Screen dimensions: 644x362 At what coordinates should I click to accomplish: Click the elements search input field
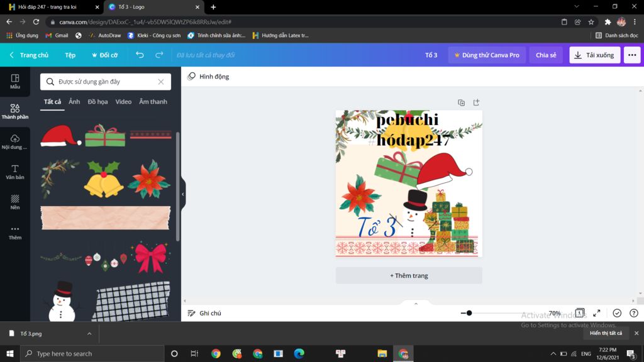106,82
